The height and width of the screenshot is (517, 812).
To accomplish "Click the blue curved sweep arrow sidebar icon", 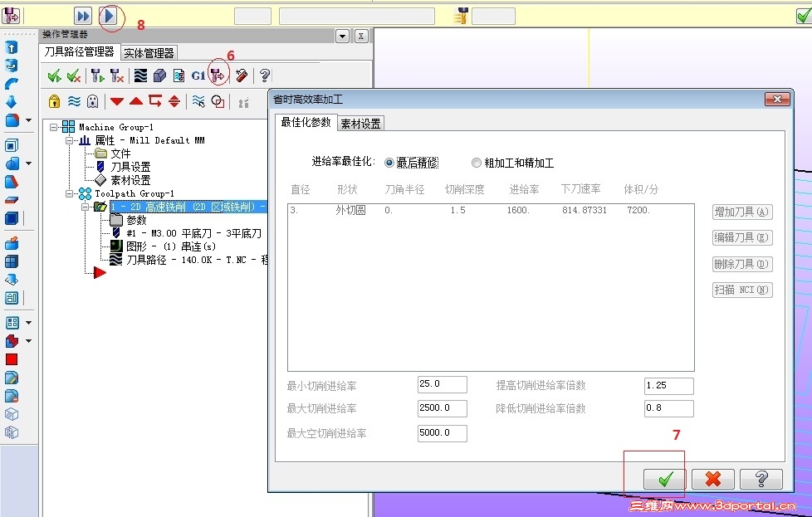I will pos(12,84).
